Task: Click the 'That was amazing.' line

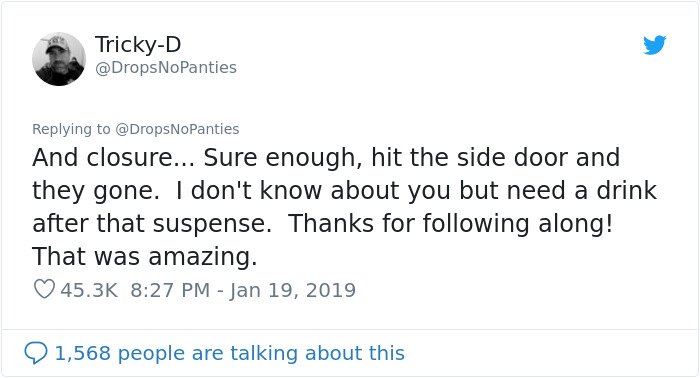Action: [x=145, y=257]
